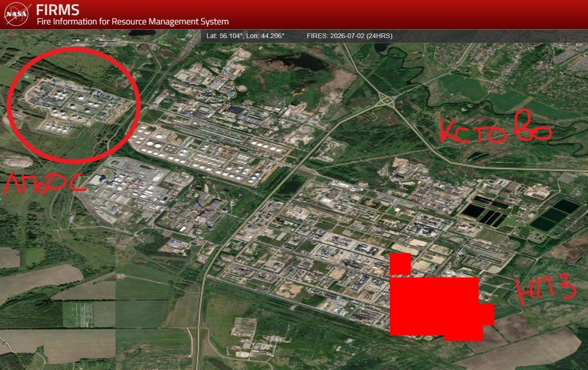Screen dimensions: 588x370
Task: Open the FIRMS title link
Action: pyautogui.click(x=58, y=9)
